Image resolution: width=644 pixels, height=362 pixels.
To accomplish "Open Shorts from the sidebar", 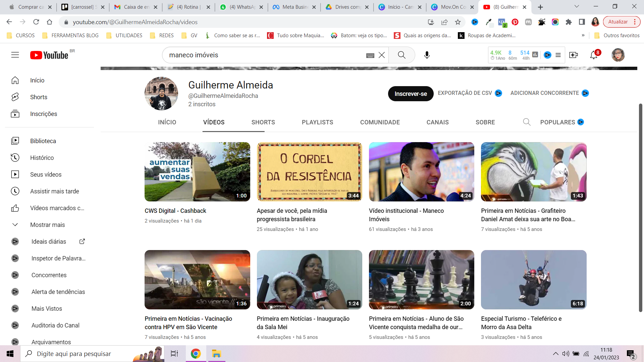I will coord(39,97).
